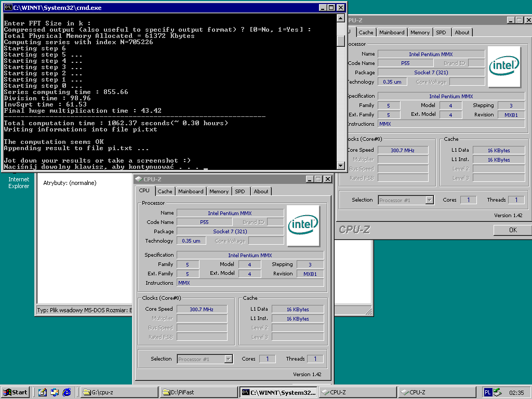
Task: Switch to D:\PiFast taskbar window
Action: (x=199, y=392)
